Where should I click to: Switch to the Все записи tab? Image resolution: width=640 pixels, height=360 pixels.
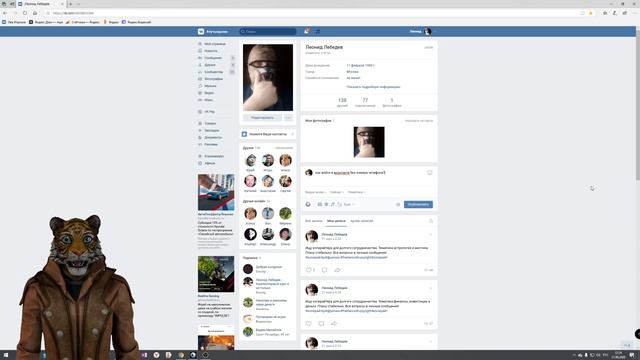coord(313,221)
